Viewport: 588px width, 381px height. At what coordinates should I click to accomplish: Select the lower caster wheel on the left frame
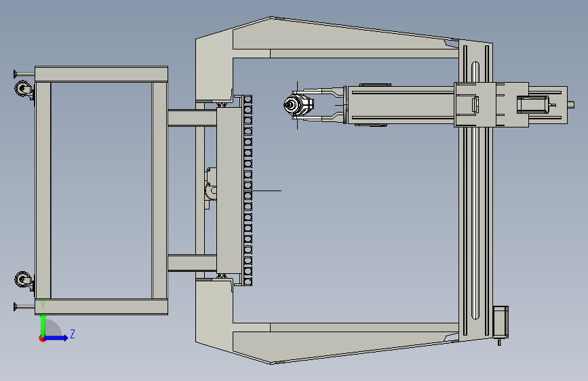point(24,281)
